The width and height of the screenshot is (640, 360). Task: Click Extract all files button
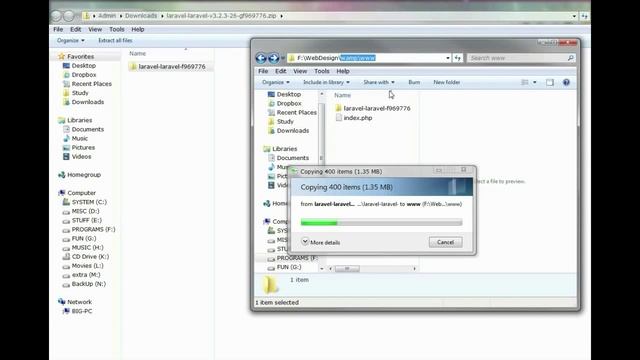(115, 40)
